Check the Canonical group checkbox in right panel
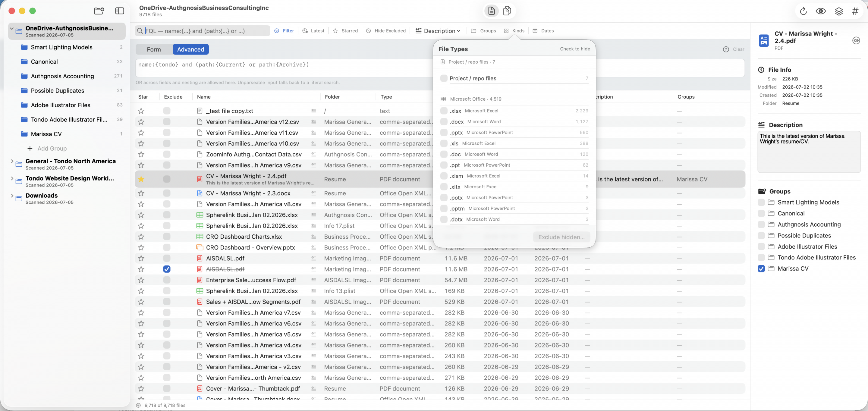 (761, 213)
